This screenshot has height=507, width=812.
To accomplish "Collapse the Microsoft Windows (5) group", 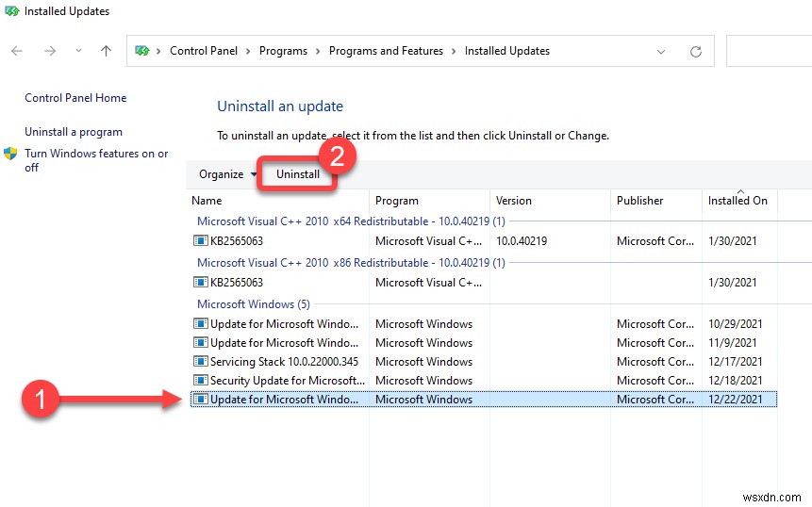I will [x=254, y=304].
